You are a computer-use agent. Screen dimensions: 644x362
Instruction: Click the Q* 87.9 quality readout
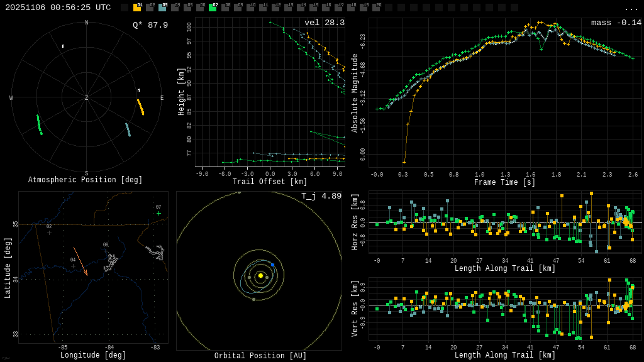(x=150, y=25)
